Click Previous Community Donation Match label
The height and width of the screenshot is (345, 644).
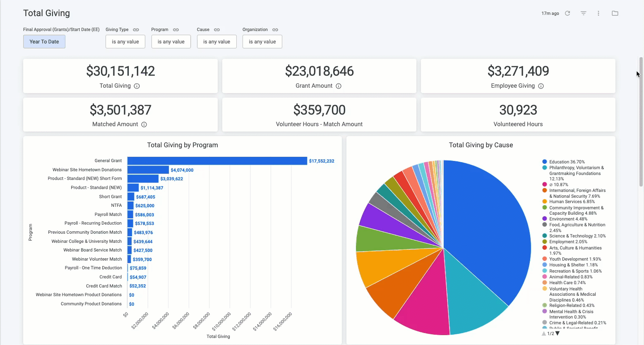tap(85, 232)
